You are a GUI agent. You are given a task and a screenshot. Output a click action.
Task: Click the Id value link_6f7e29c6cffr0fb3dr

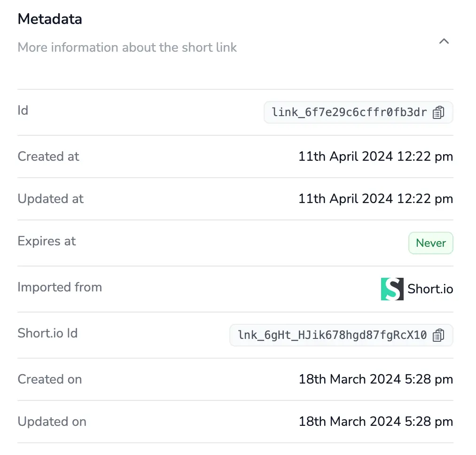click(349, 112)
